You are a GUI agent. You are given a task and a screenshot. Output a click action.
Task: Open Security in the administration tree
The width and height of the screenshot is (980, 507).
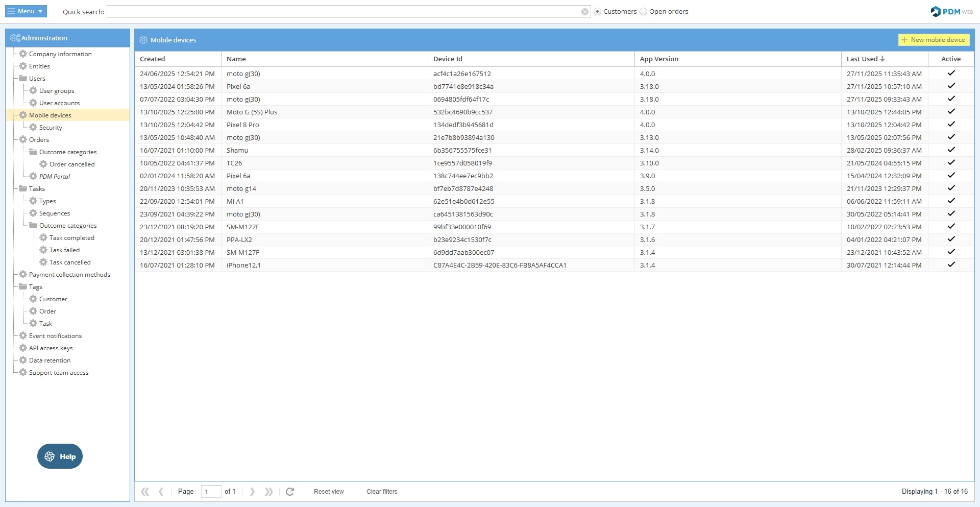(x=51, y=128)
